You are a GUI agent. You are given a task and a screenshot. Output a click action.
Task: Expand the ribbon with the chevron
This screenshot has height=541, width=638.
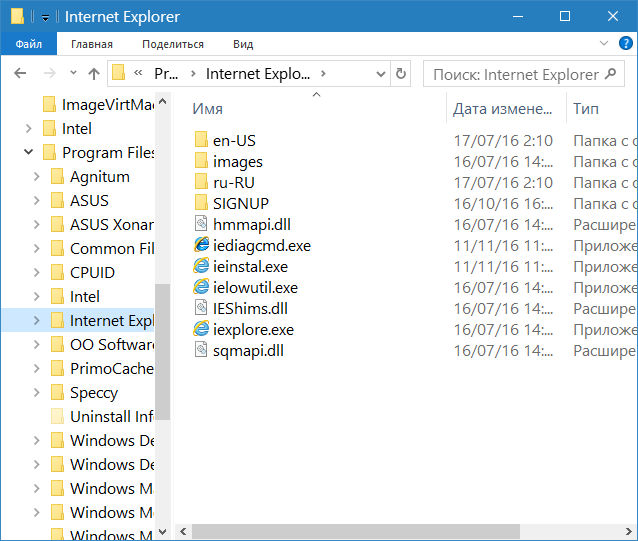tap(604, 43)
